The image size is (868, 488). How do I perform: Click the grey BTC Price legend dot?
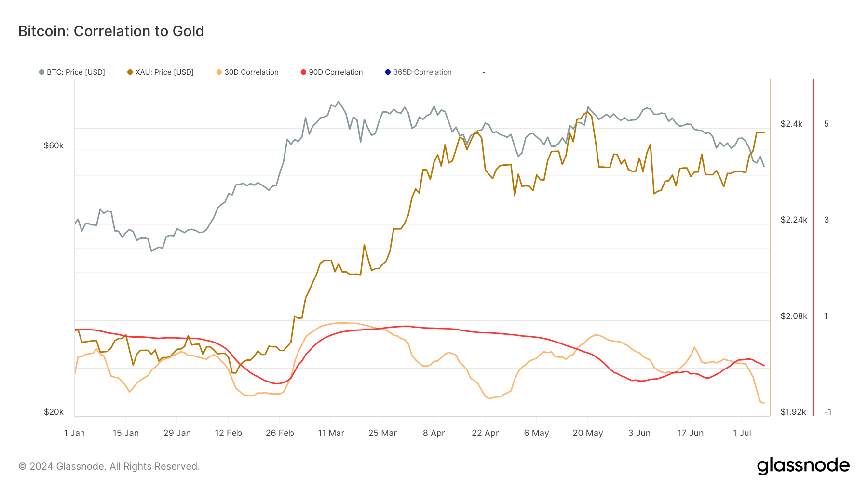(41, 72)
